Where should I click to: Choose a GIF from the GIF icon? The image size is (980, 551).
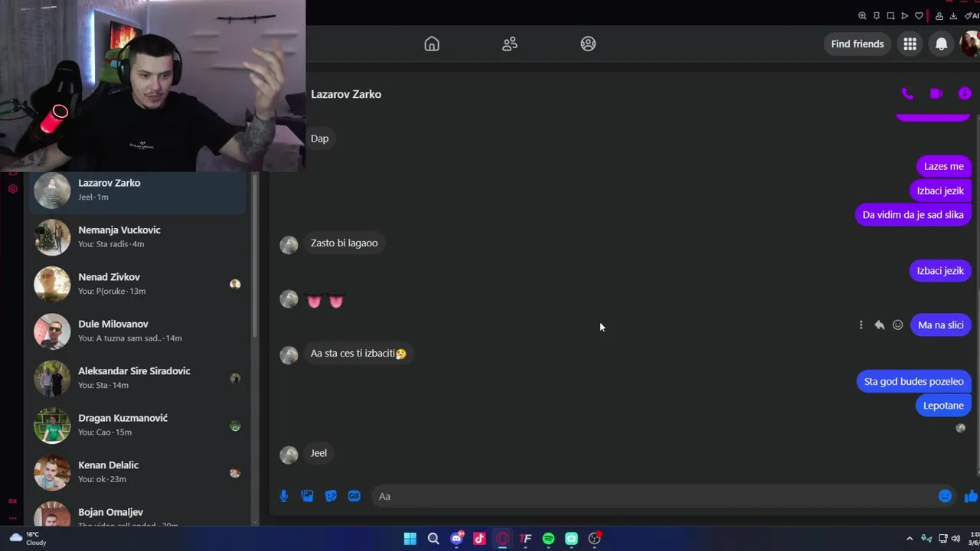[354, 496]
